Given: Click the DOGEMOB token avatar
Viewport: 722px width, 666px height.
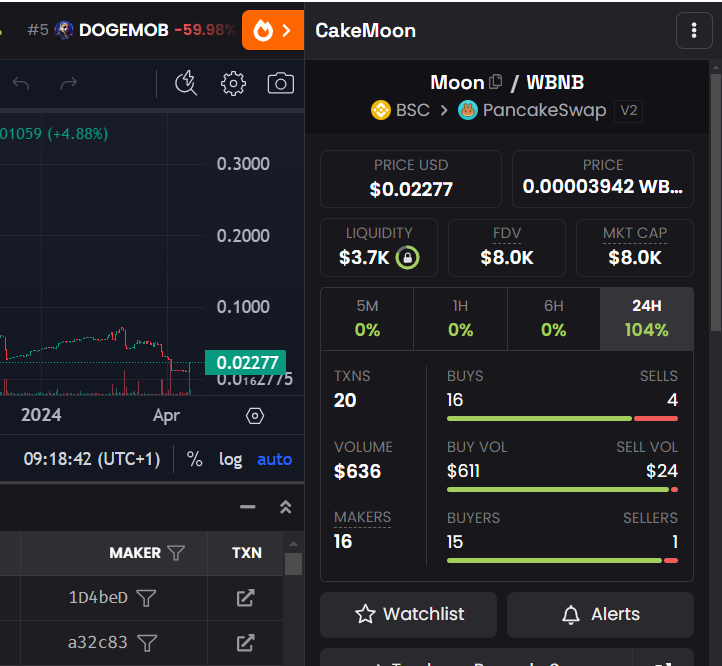Looking at the screenshot, I should point(64,30).
